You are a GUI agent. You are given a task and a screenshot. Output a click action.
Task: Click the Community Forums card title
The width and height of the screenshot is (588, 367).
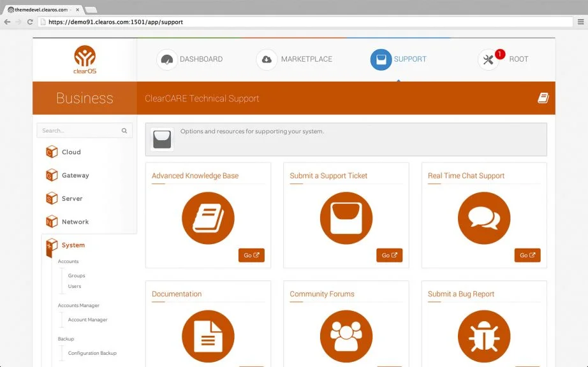(x=322, y=294)
